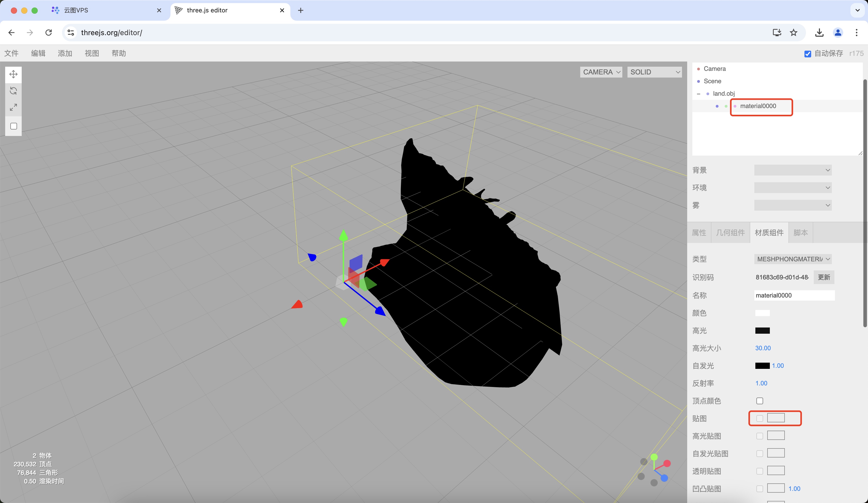Open the 文件 menu
This screenshot has height=503, width=868.
(x=11, y=53)
